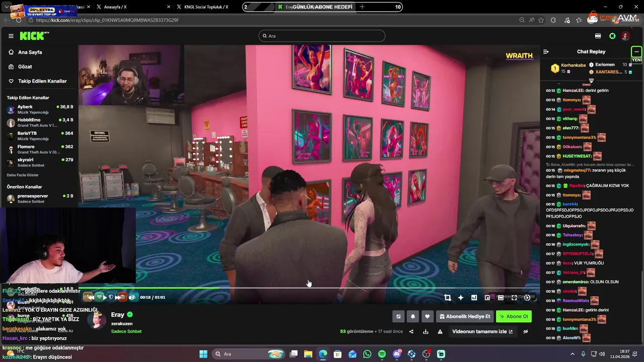Click the Kick search field
This screenshot has width=644, height=362.
click(322, 36)
